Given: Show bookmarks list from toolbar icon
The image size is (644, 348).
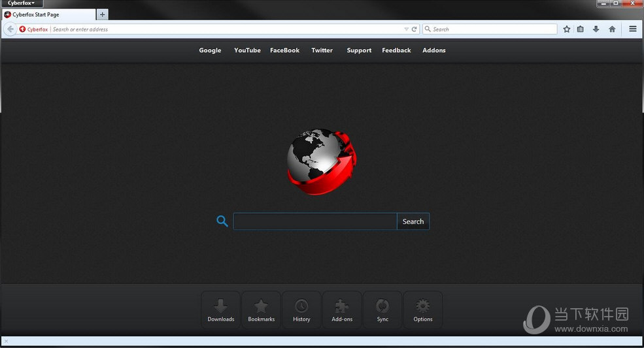Looking at the screenshot, I should click(x=581, y=29).
